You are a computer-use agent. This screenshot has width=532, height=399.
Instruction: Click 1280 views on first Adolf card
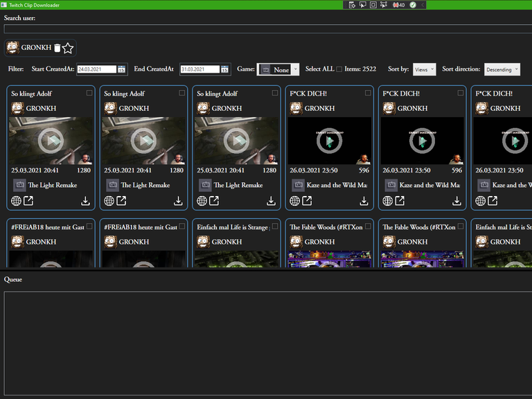click(x=84, y=170)
